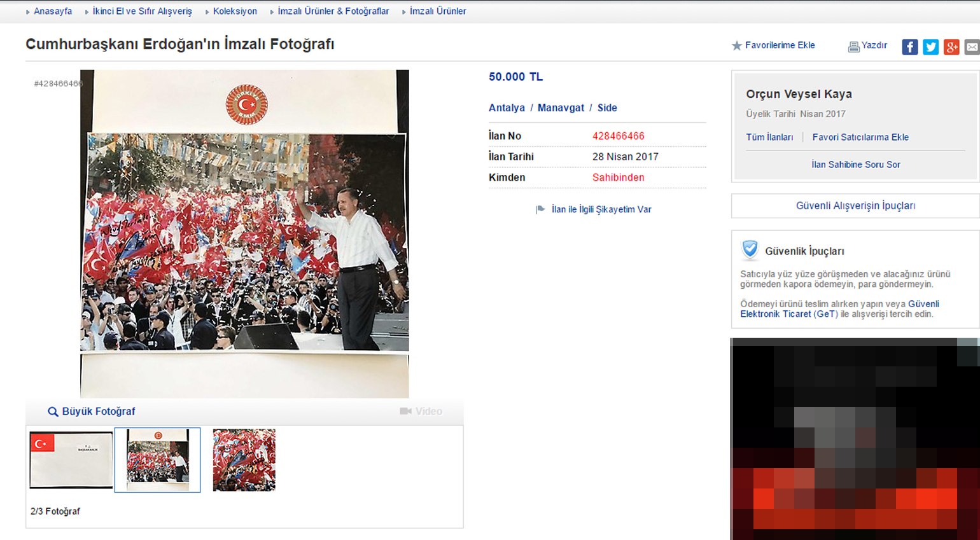980x540 pixels.
Task: Click Favori Satıcılarıma Ekle link
Action: point(860,137)
